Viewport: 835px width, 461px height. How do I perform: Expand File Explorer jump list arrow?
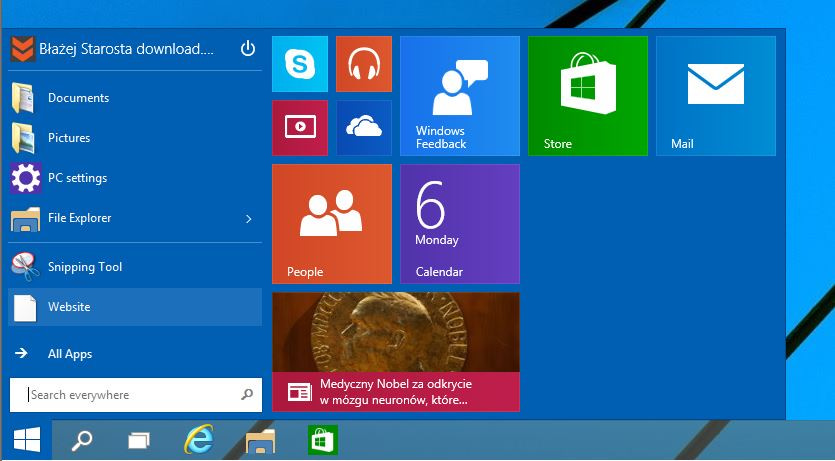coord(249,218)
